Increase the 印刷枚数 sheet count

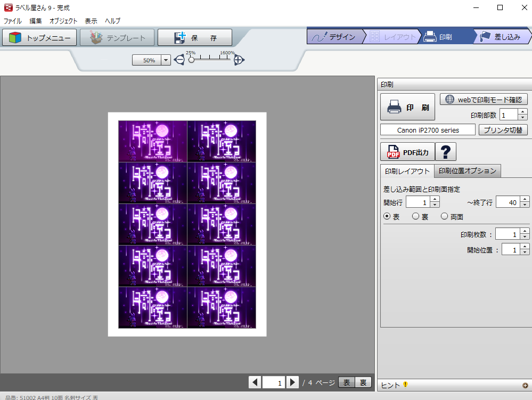(x=525, y=231)
